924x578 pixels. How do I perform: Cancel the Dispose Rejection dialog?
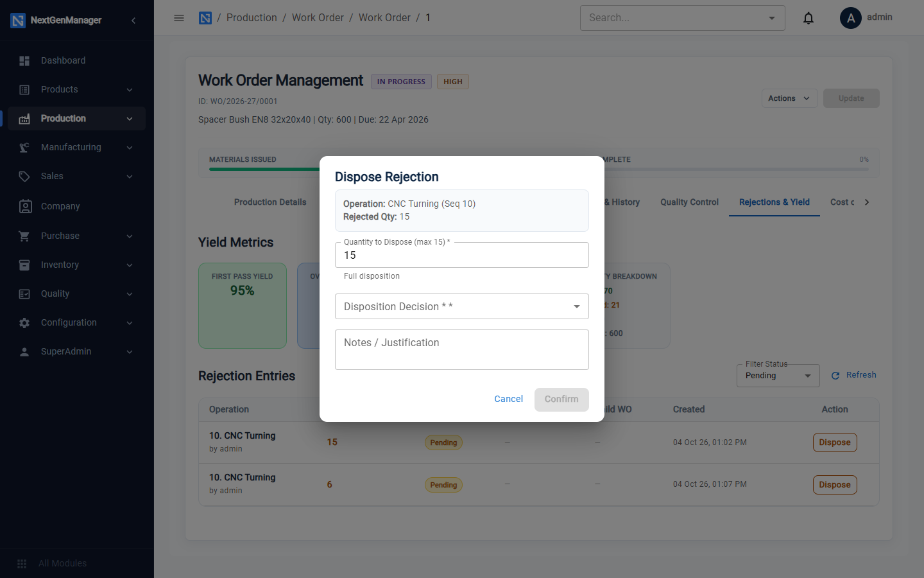(x=509, y=399)
